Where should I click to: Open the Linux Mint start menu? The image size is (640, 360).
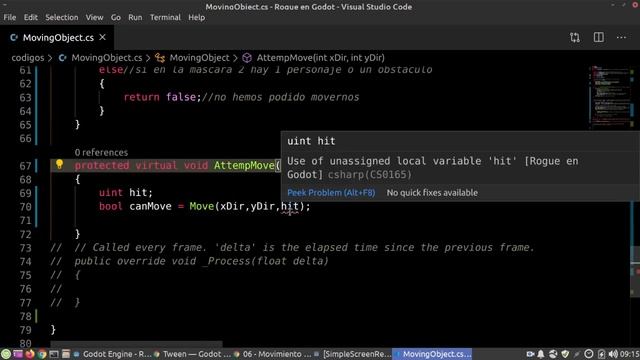coord(6,354)
